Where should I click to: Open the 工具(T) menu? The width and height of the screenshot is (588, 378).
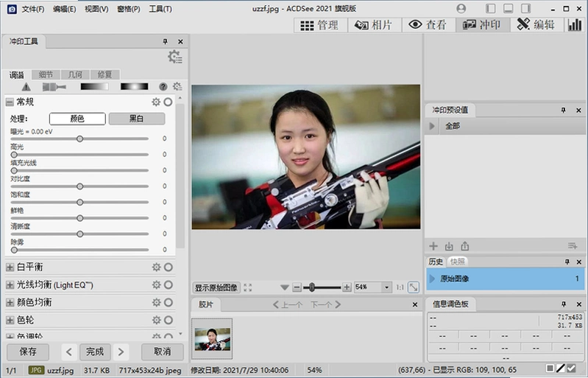click(x=160, y=9)
